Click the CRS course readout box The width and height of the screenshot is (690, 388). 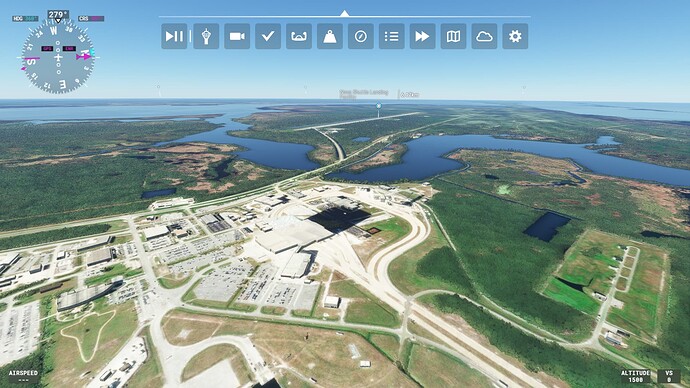(91, 18)
